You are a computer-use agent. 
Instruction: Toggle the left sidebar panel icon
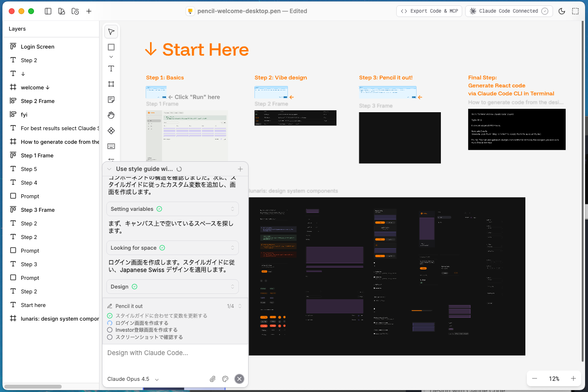48,11
